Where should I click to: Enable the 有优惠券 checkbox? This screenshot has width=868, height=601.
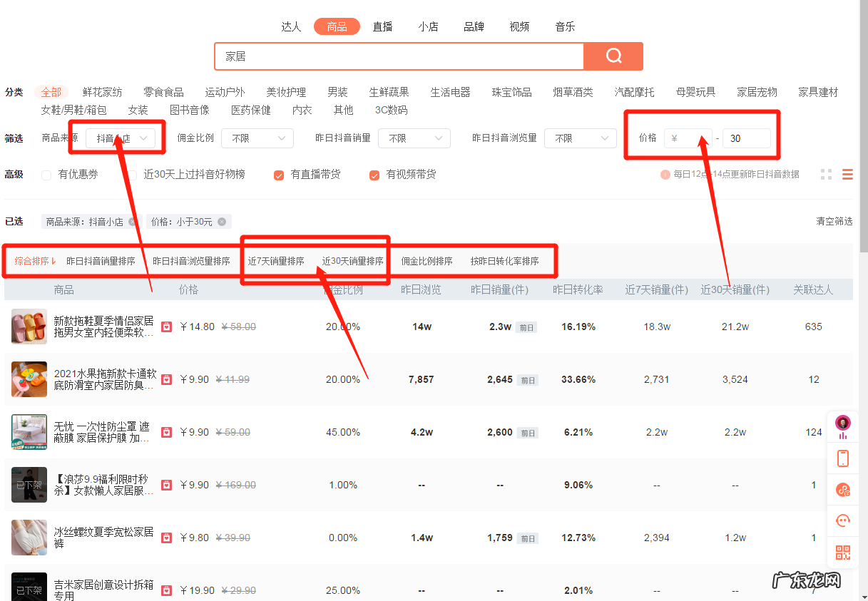(x=45, y=174)
